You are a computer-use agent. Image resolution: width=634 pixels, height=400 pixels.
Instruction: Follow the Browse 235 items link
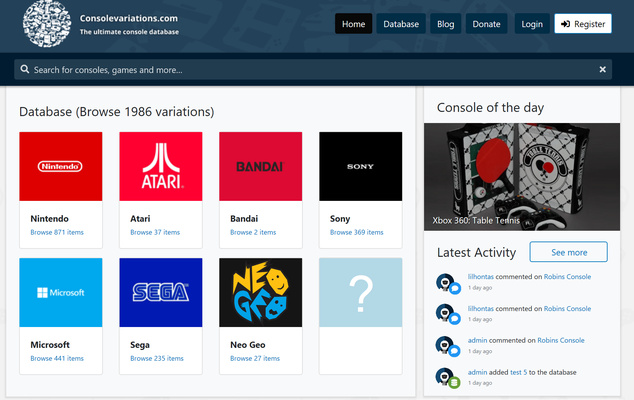[157, 358]
